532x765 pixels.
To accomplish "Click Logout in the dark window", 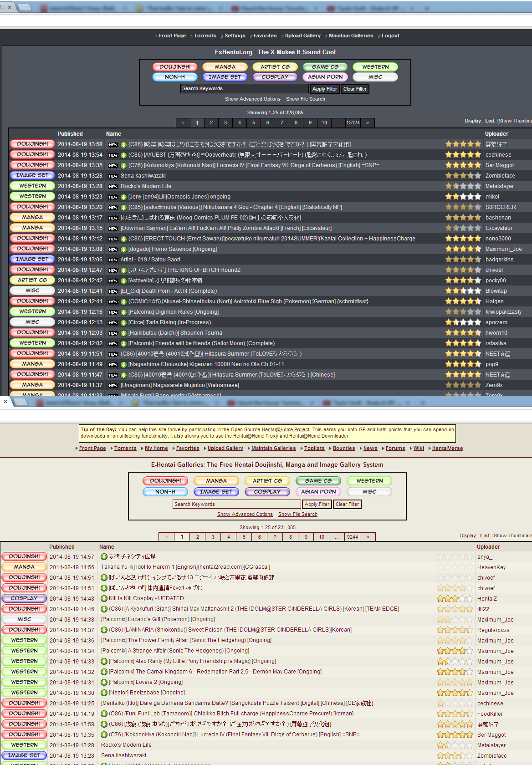I will 390,36.
